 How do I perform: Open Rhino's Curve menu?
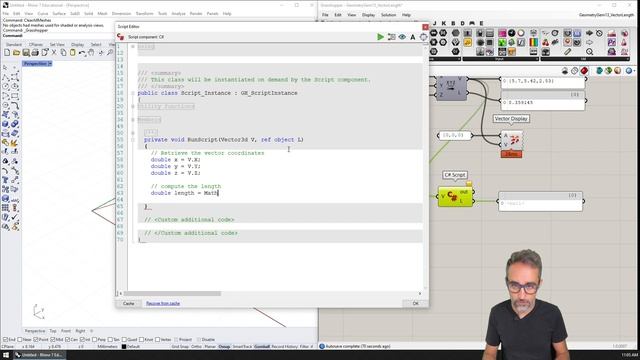click(42, 13)
